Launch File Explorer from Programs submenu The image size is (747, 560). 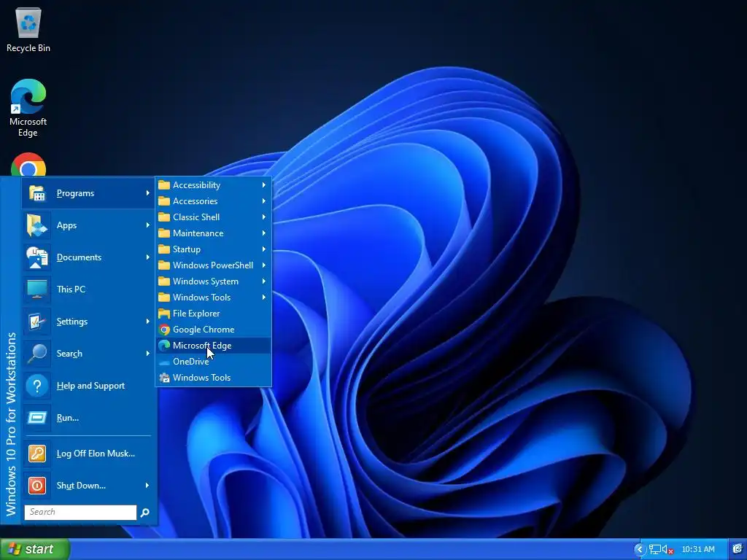point(214,314)
